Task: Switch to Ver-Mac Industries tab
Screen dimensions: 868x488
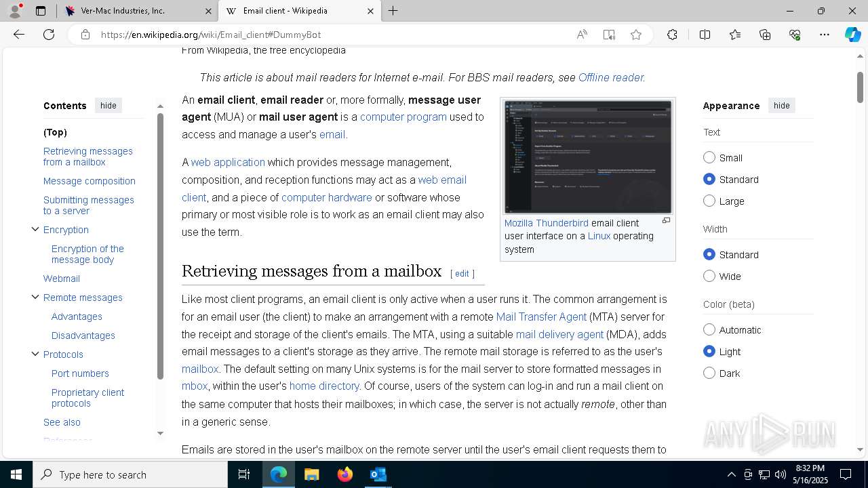Action: pos(138,11)
